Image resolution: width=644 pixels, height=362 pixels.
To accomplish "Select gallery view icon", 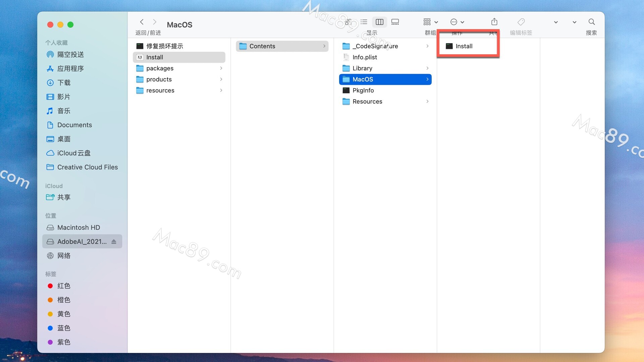I will (x=395, y=22).
